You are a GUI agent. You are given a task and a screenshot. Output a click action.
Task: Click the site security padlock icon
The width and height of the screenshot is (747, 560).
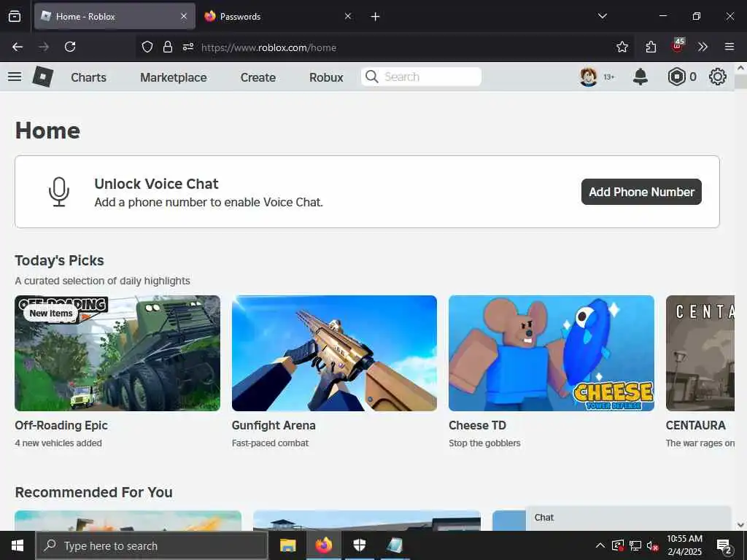pyautogui.click(x=168, y=47)
